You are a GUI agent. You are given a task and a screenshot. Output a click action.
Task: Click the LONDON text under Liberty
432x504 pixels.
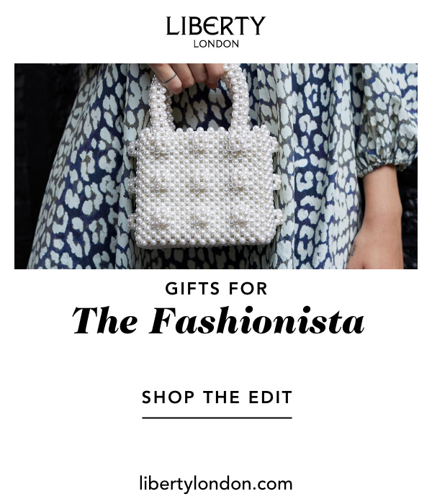point(216,44)
